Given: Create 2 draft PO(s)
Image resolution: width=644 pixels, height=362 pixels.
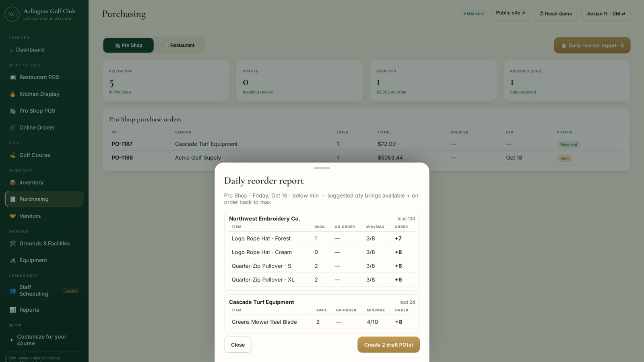Looking at the screenshot, I should [x=388, y=345].
